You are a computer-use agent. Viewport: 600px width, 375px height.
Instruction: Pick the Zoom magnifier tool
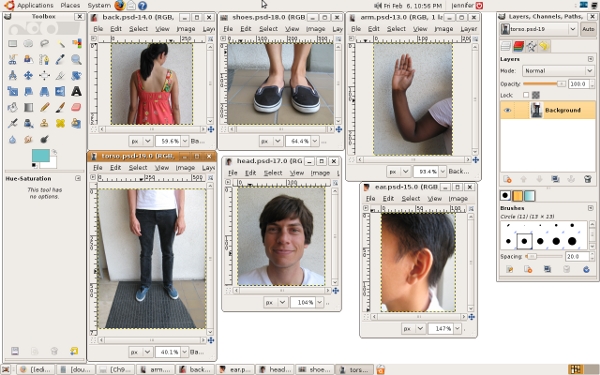click(76, 59)
